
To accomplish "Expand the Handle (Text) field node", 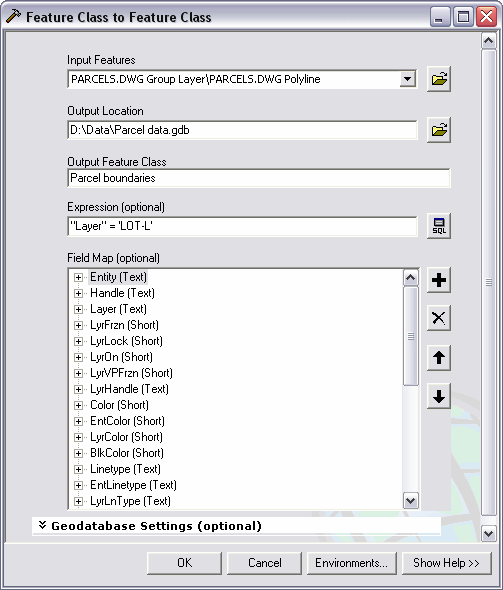I will click(x=78, y=293).
